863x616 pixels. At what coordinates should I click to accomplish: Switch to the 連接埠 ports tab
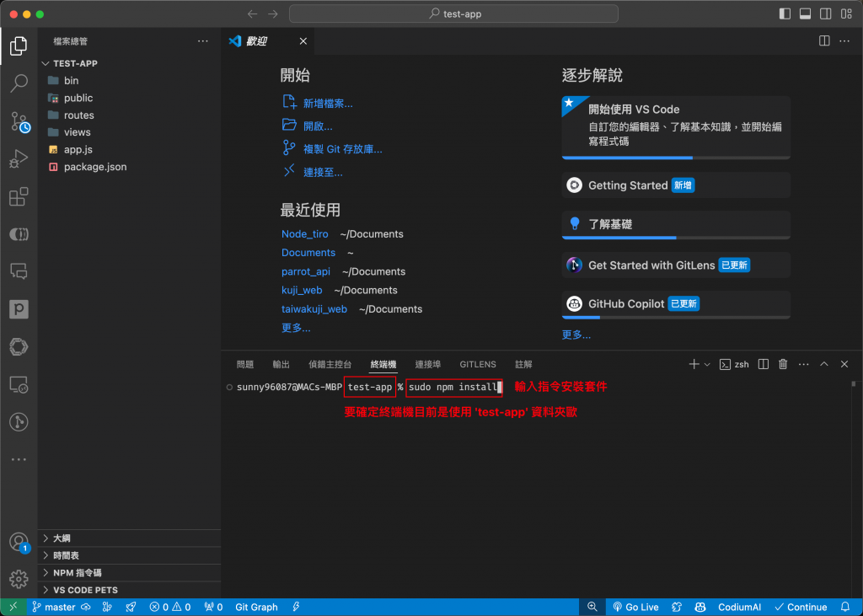[427, 364]
